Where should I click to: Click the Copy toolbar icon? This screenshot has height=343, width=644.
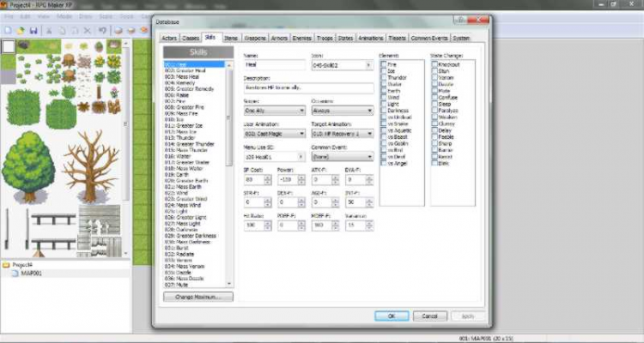pyautogui.click(x=62, y=31)
